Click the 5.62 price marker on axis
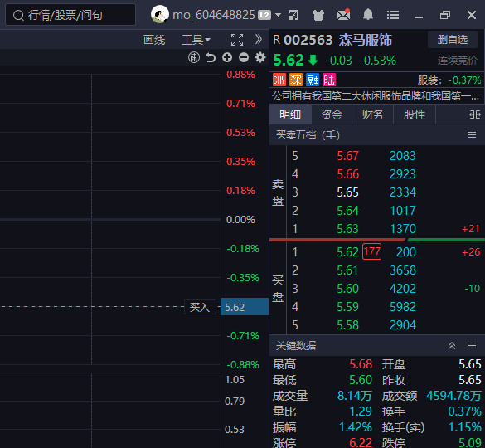The image size is (485, 448). pyautogui.click(x=245, y=307)
